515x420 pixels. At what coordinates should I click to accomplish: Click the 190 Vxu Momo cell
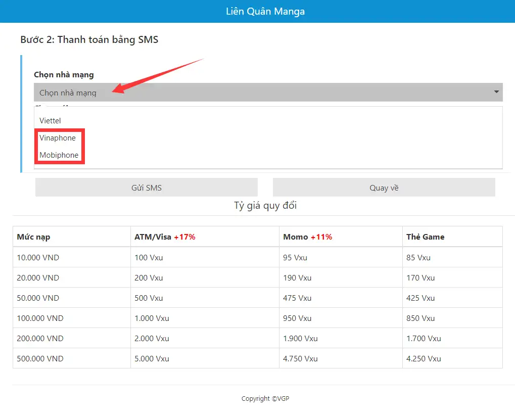[341, 277]
